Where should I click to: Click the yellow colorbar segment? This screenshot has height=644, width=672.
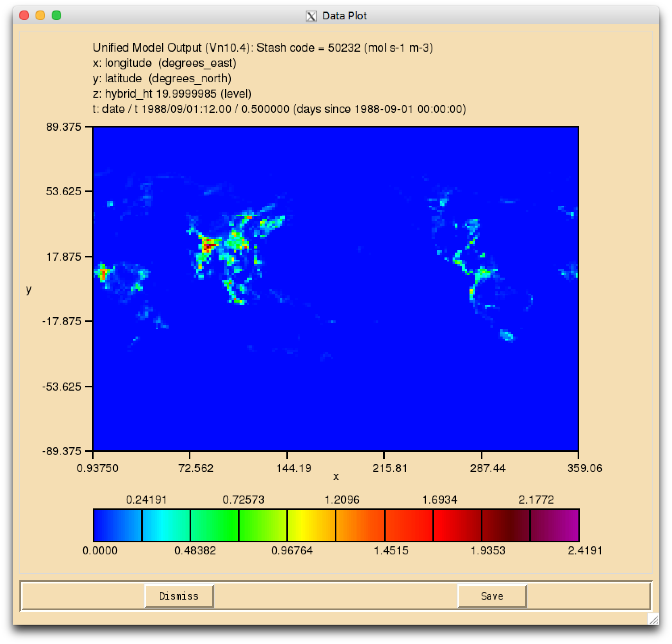pyautogui.click(x=311, y=525)
